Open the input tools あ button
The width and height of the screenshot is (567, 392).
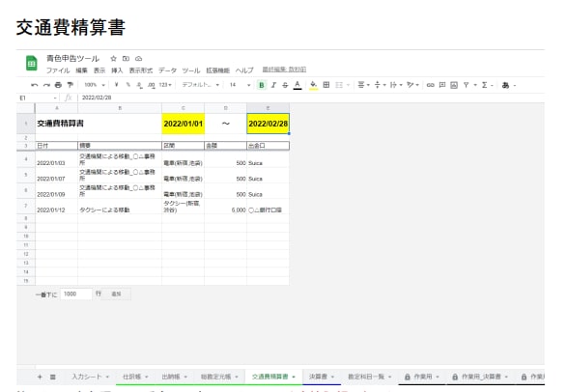505,85
